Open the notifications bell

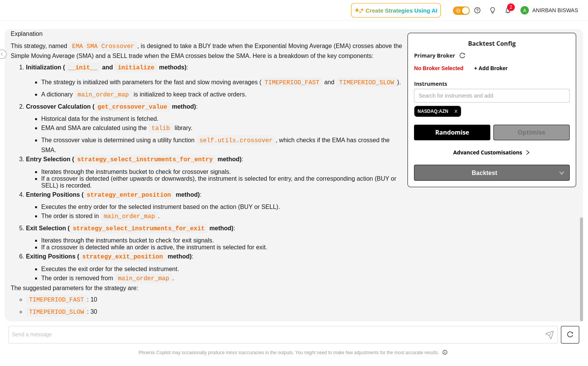pyautogui.click(x=508, y=10)
